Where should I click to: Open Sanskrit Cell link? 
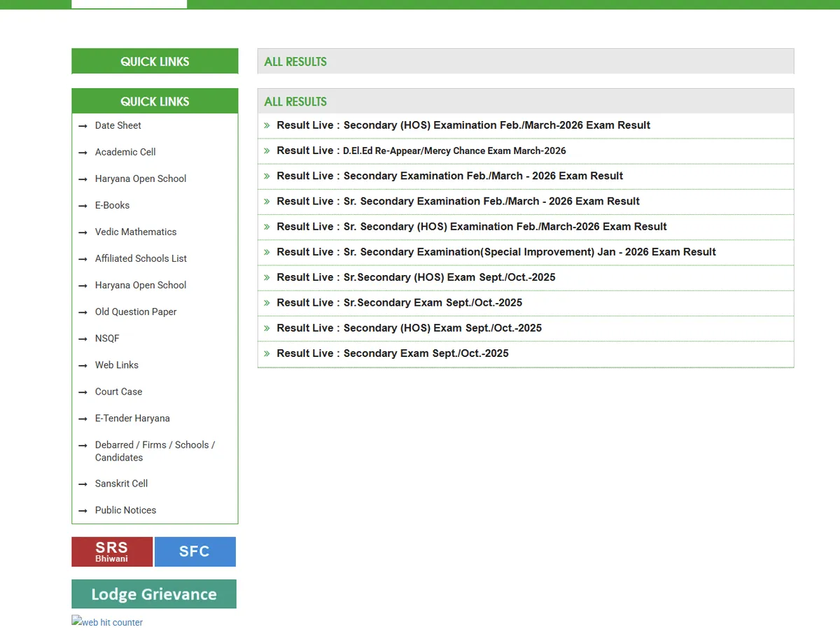pos(121,483)
